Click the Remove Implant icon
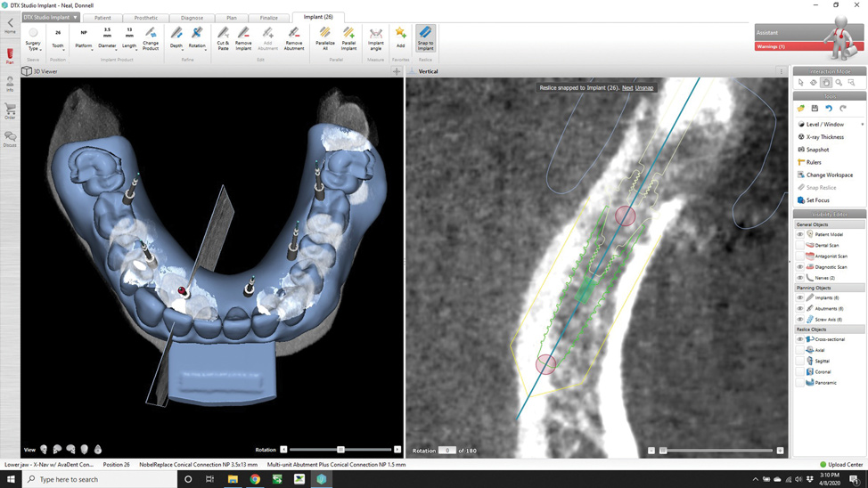 click(x=243, y=37)
